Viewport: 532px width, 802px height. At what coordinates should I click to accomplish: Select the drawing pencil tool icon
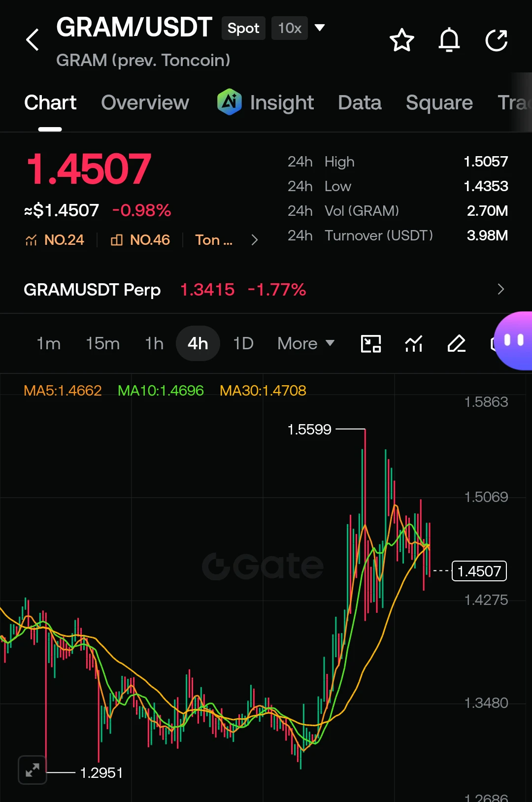coord(457,343)
